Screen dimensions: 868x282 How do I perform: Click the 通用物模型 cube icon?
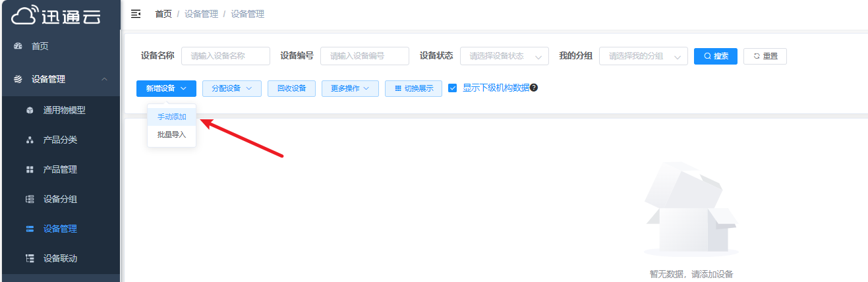pos(30,111)
